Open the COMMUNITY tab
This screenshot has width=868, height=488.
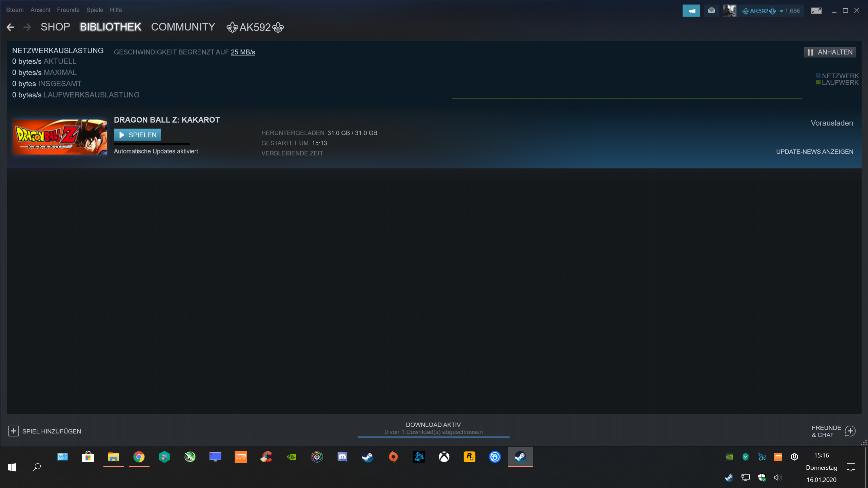pos(183,27)
